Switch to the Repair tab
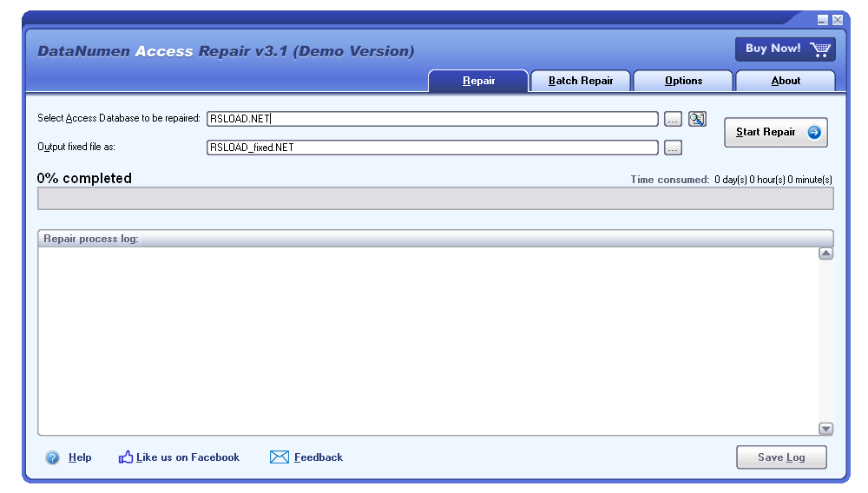Image resolution: width=868 pixels, height=493 pixels. 478,81
